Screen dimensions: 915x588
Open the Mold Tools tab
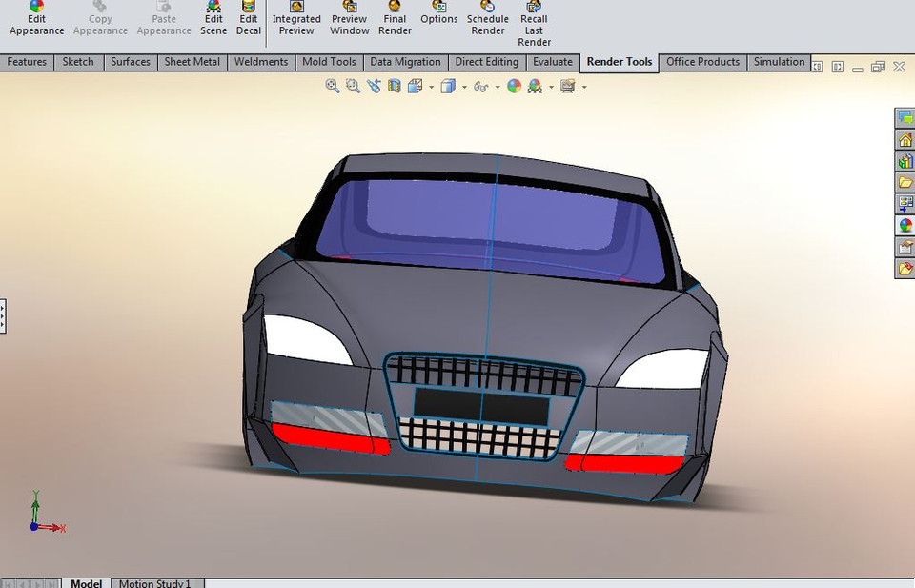click(x=329, y=62)
